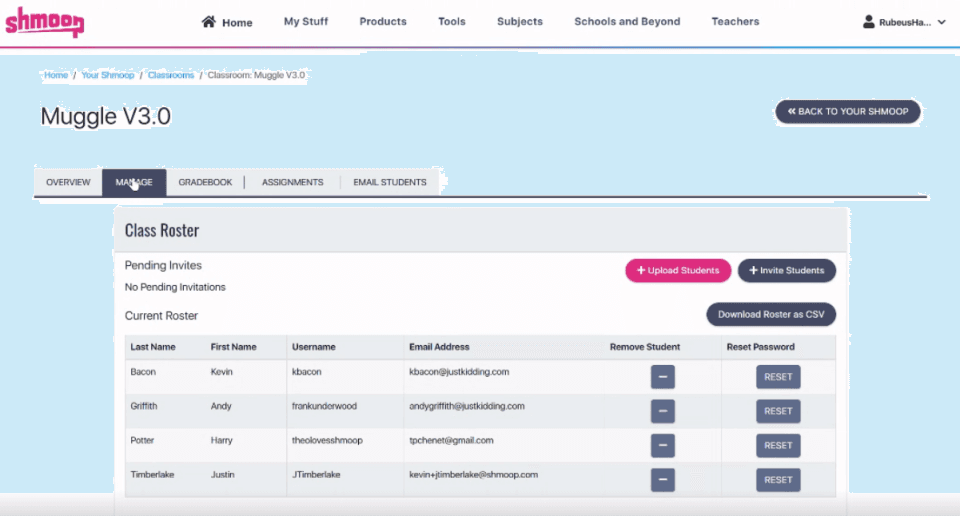The image size is (960, 516).
Task: Remove student Kevin Bacon with minus button
Action: coord(662,377)
